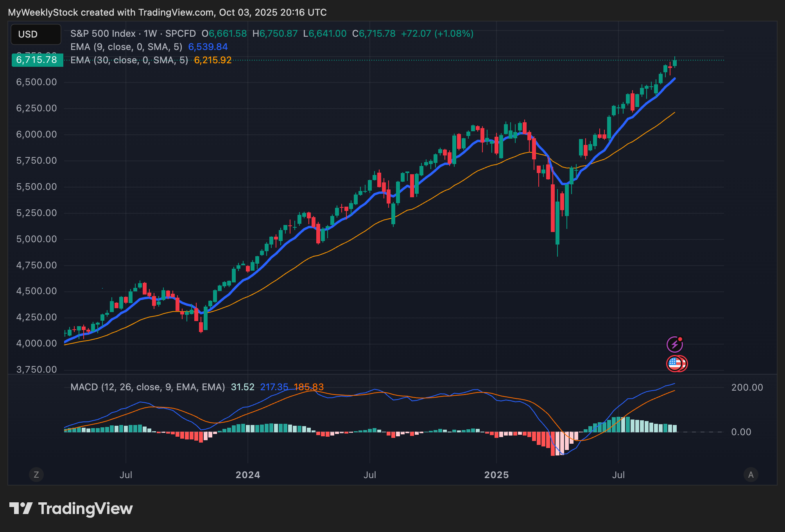Click the MACD histogram value 31.52
This screenshot has width=785, height=532.
pyautogui.click(x=242, y=387)
